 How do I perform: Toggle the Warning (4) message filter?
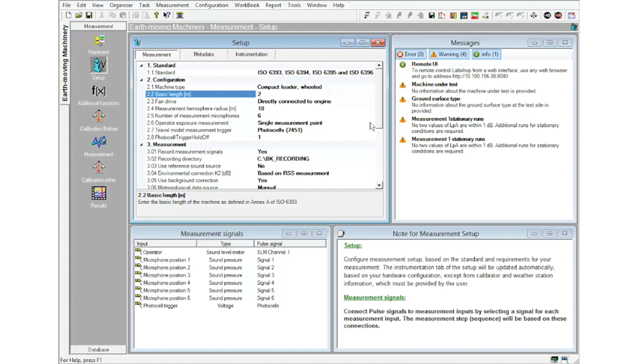tap(449, 55)
